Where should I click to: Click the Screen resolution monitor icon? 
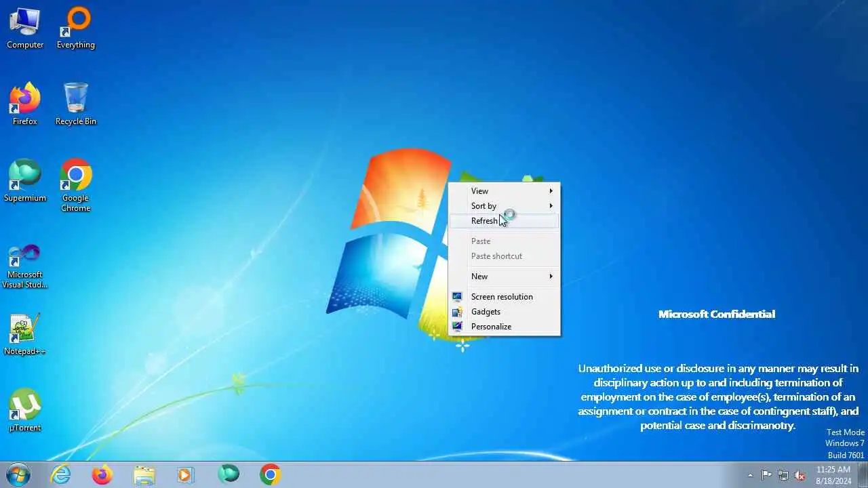click(458, 297)
